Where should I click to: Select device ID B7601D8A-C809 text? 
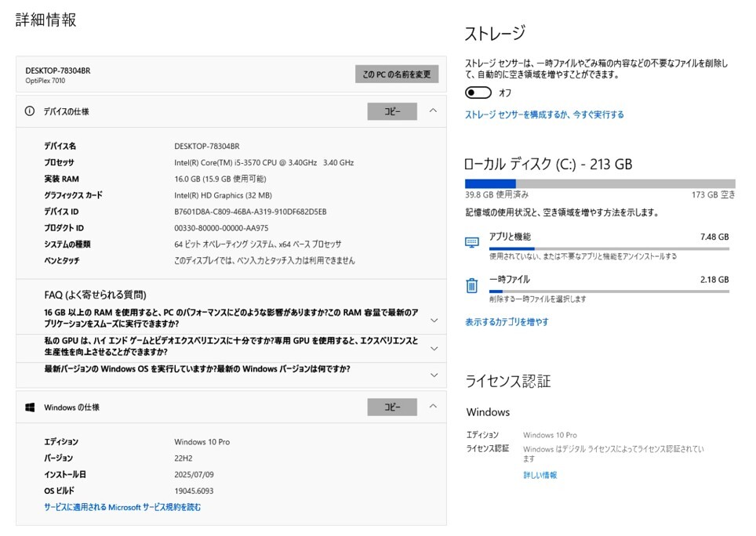[x=250, y=212]
